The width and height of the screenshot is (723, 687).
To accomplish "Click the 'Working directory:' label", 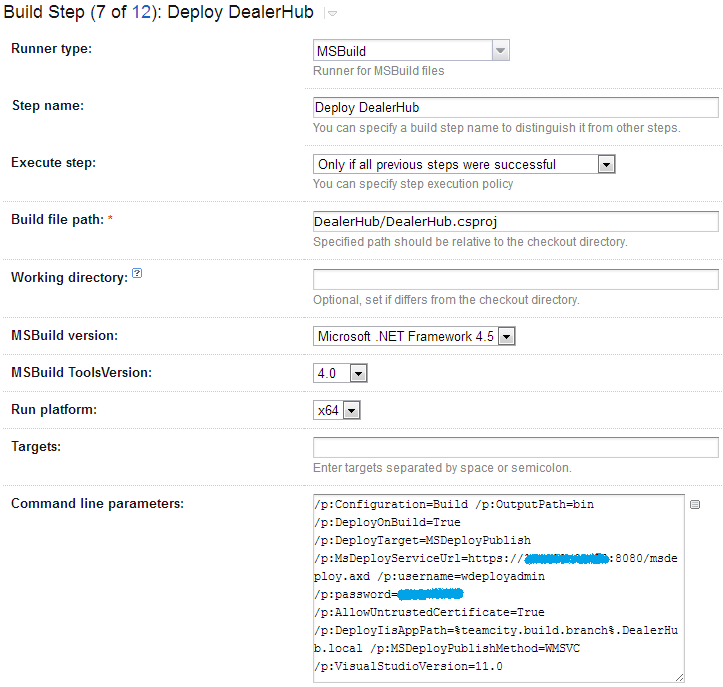I will click(70, 278).
